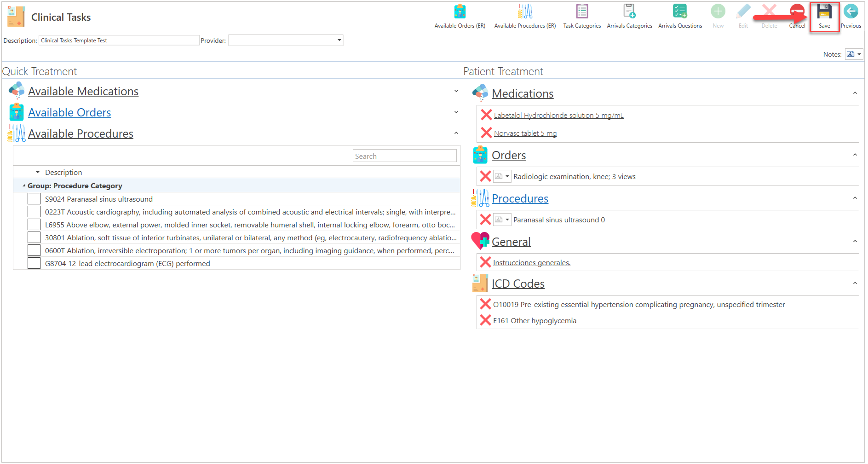Check L6955 Above elbow checkbox
This screenshot has width=868, height=464.
coord(34,225)
